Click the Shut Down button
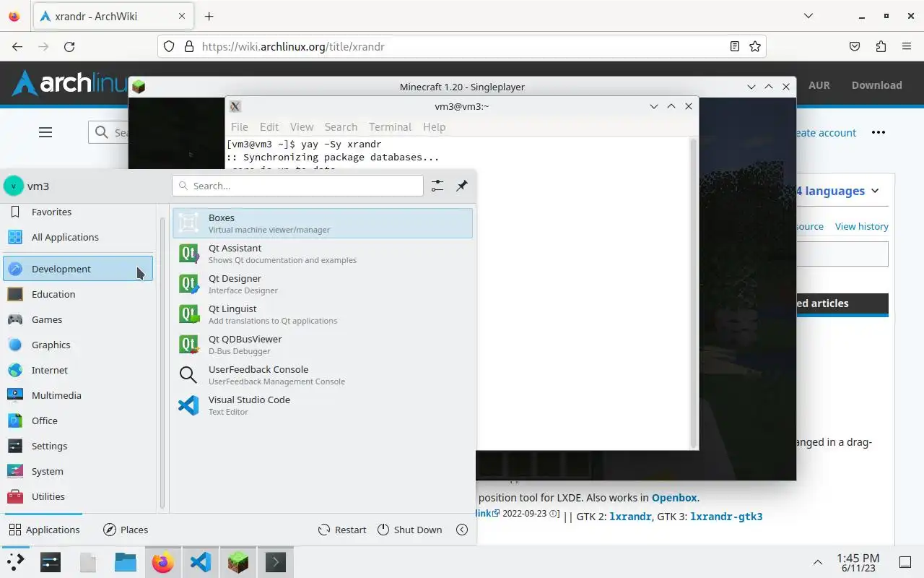924x578 pixels. point(410,530)
